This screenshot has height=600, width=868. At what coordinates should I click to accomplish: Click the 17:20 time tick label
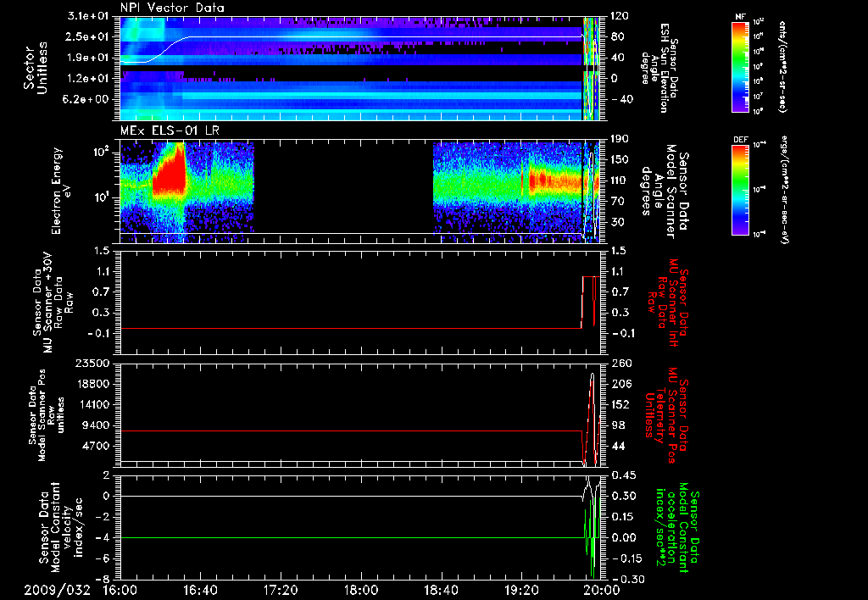click(x=281, y=590)
